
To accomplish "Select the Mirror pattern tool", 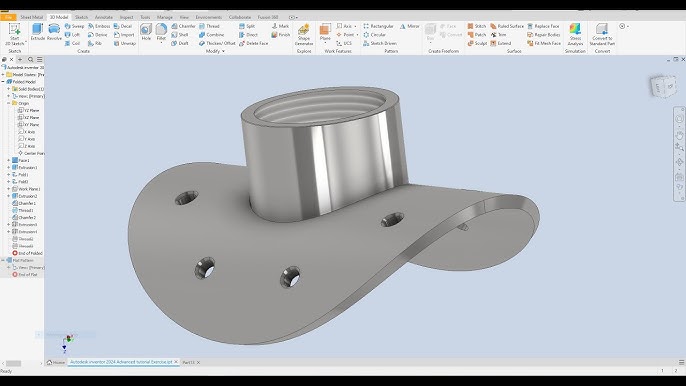I will (x=410, y=26).
